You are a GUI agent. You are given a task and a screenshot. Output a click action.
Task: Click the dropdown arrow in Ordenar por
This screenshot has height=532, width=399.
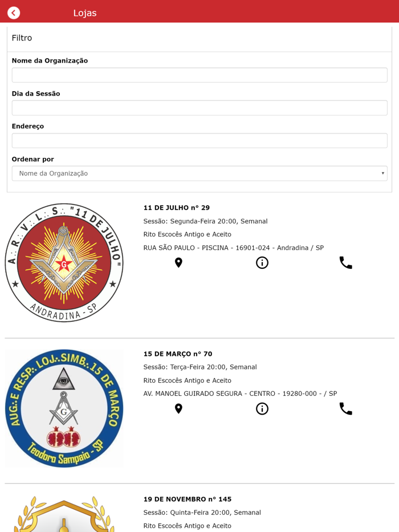[382, 173]
